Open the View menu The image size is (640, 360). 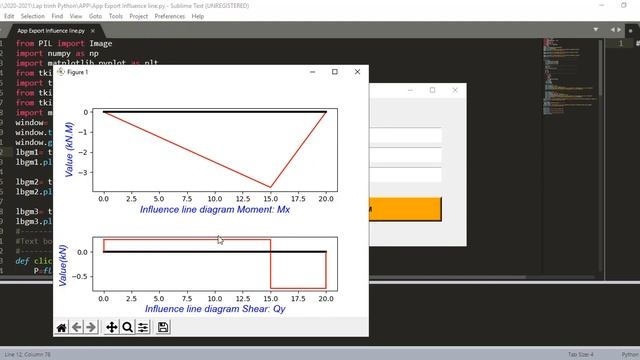pos(76,16)
